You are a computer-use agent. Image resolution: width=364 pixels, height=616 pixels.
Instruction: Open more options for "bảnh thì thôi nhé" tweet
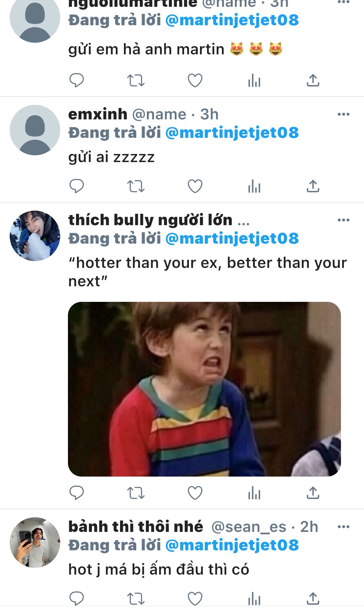point(343,527)
